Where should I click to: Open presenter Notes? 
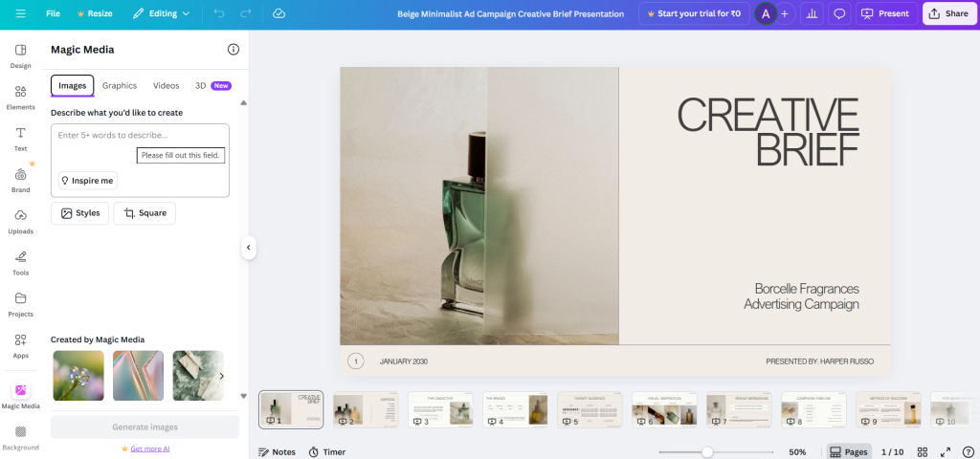277,452
